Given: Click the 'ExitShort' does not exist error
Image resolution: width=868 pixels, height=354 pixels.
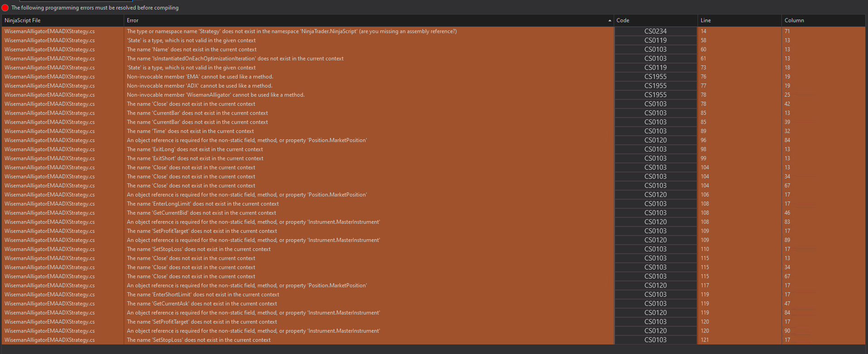Looking at the screenshot, I should [x=195, y=158].
